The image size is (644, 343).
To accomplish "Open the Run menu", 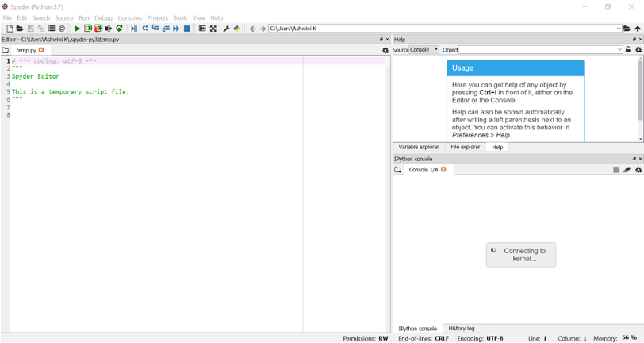I will click(84, 18).
